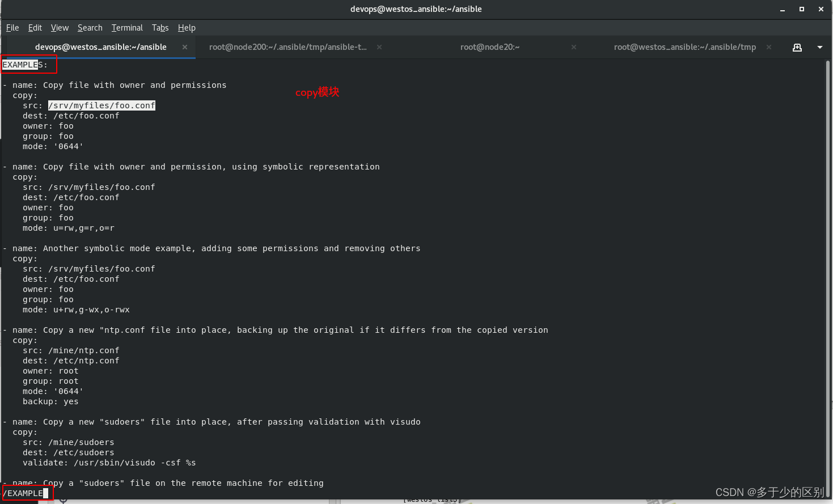Image resolution: width=833 pixels, height=504 pixels.
Task: Click the /EXAMPLE search prompt line
Action: click(x=25, y=493)
